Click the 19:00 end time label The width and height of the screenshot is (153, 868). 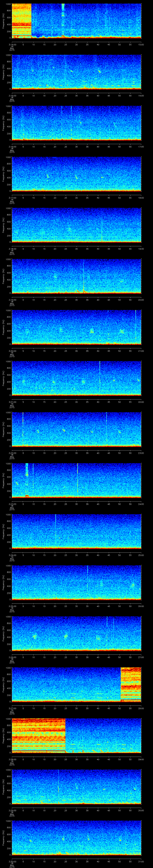pos(141,249)
